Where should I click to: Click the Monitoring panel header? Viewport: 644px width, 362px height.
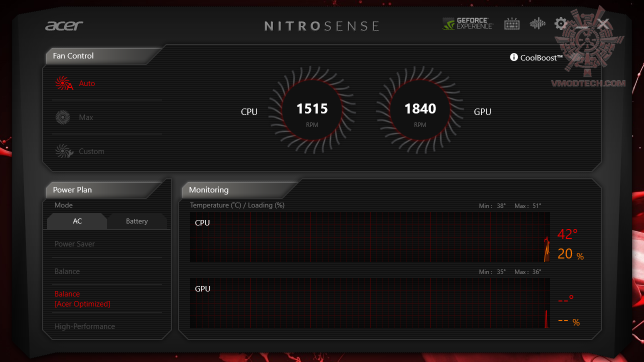click(239, 190)
